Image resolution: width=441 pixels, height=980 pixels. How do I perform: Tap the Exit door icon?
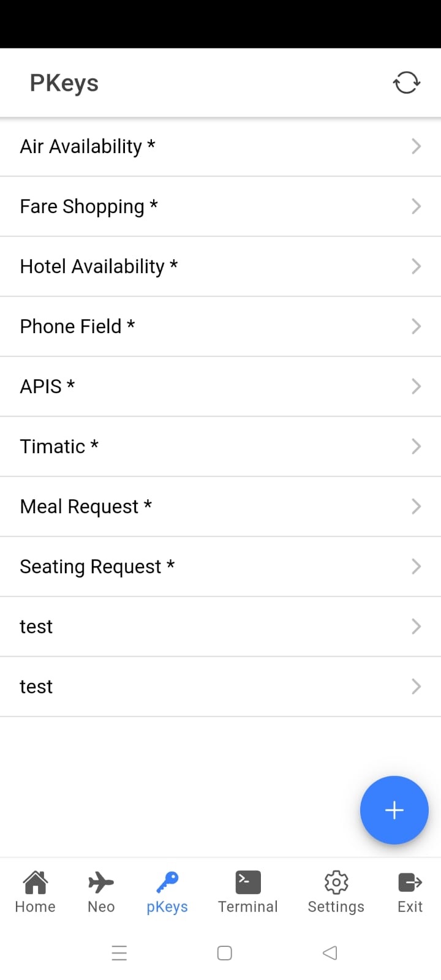[x=410, y=883]
